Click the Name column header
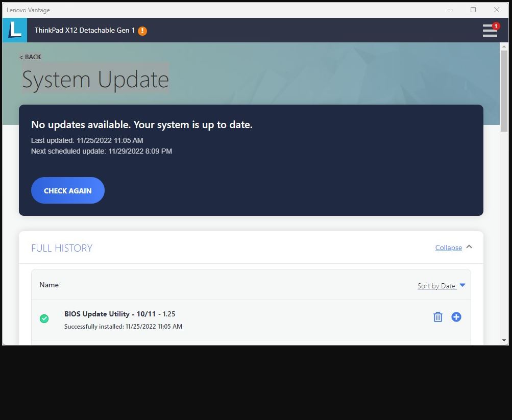Image resolution: width=512 pixels, height=420 pixels. coord(49,285)
